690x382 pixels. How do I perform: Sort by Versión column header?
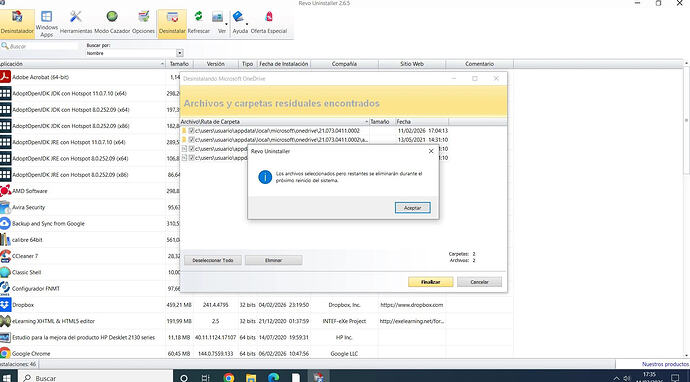point(216,64)
